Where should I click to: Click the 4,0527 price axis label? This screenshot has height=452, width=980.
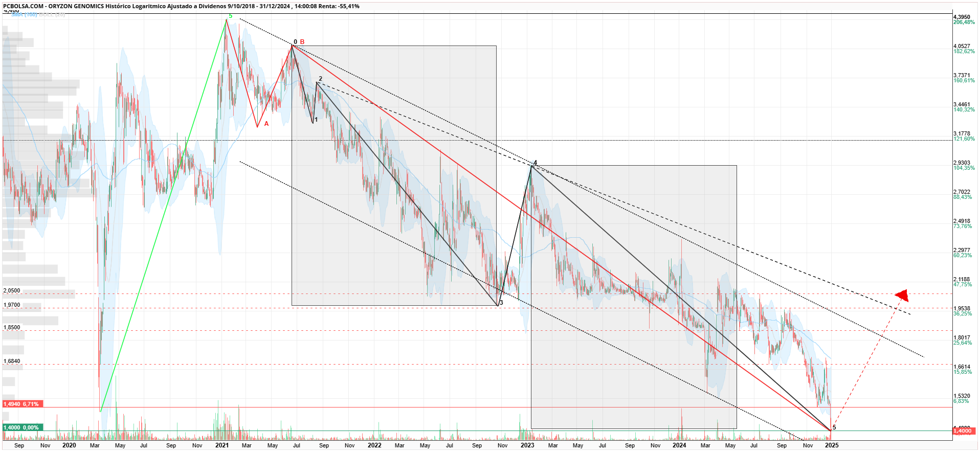[x=962, y=46]
